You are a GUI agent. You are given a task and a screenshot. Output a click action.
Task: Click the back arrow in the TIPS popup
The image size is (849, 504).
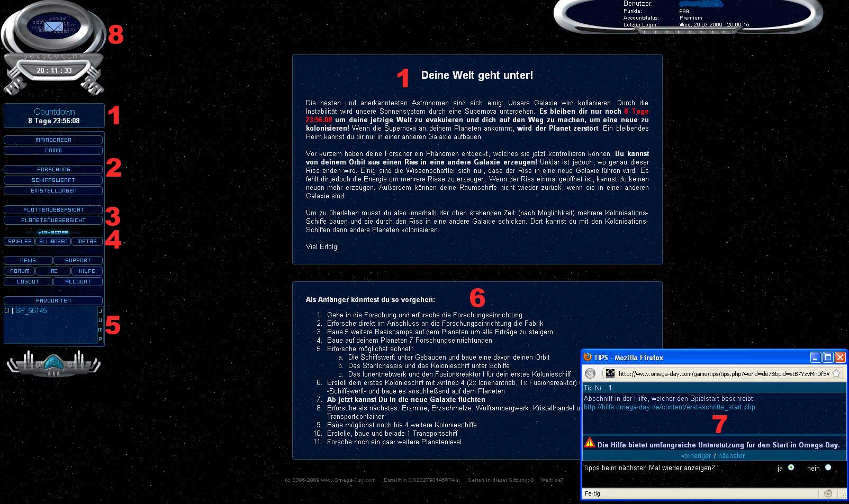point(591,374)
